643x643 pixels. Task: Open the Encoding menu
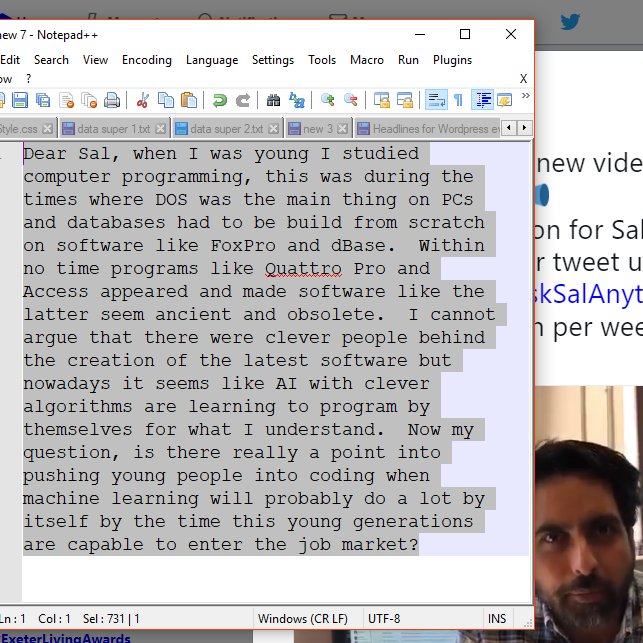[147, 60]
